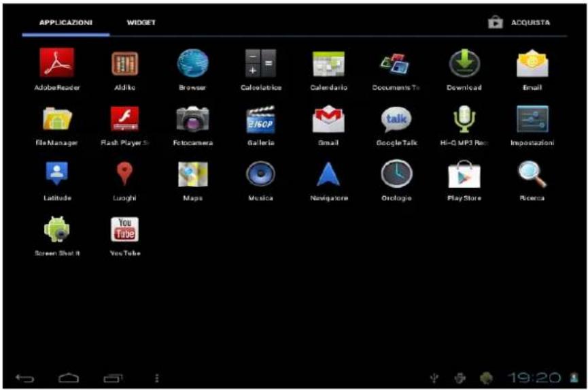The width and height of the screenshot is (588, 390).
Task: Tap the Back navigation button
Action: point(25,378)
